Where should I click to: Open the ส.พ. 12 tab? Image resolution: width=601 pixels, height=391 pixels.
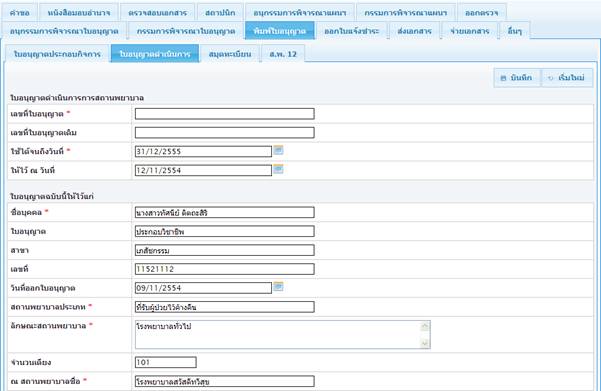coord(283,54)
